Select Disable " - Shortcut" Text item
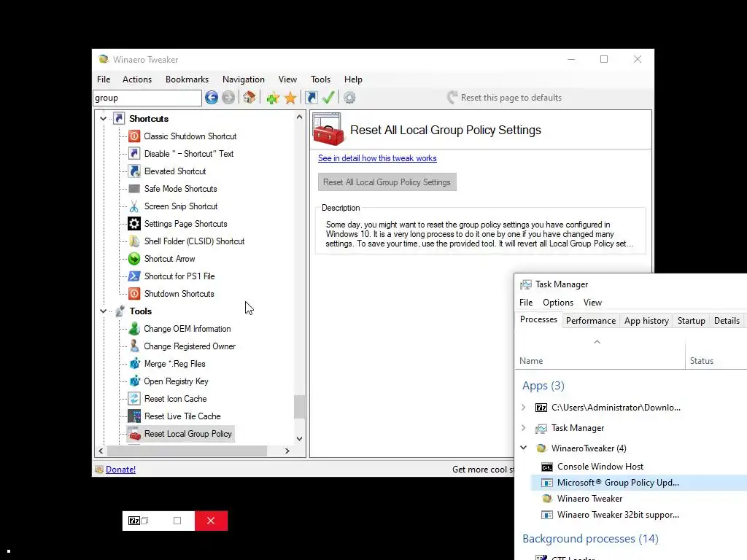Image resolution: width=747 pixels, height=560 pixels. point(189,154)
